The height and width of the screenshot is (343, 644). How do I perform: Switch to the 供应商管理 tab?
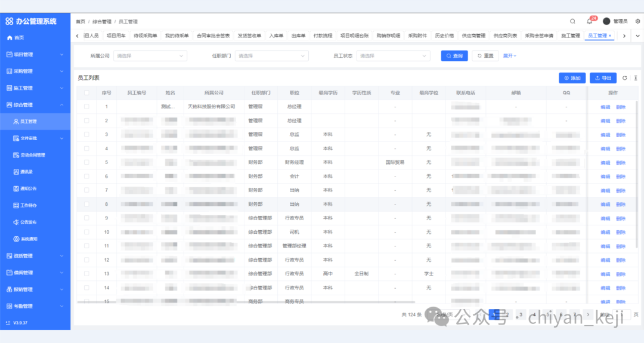(x=473, y=36)
